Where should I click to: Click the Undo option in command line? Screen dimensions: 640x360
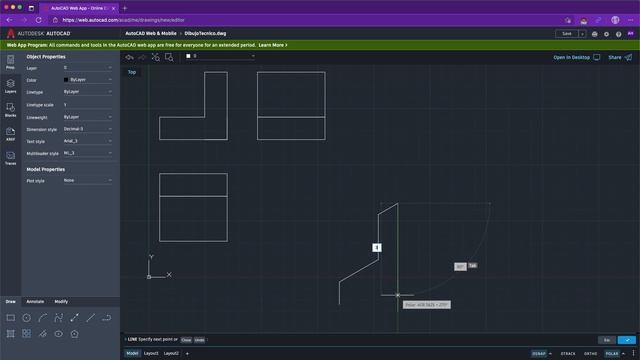click(x=200, y=340)
